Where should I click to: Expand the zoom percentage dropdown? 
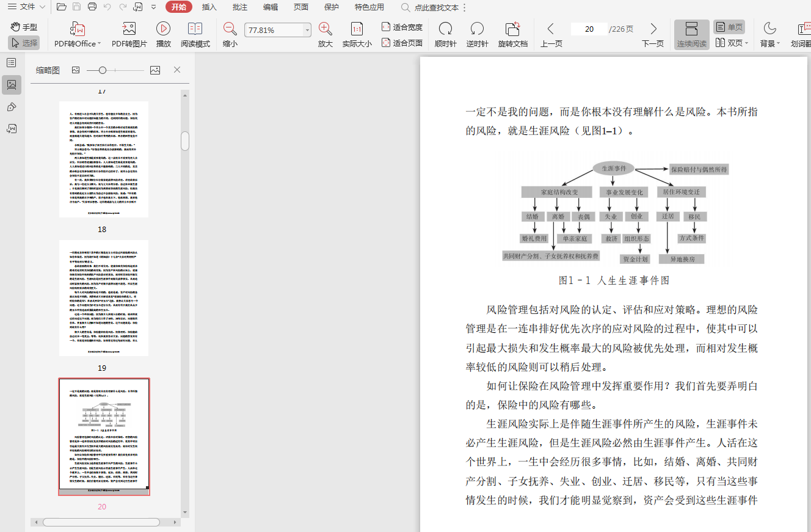pos(307,30)
